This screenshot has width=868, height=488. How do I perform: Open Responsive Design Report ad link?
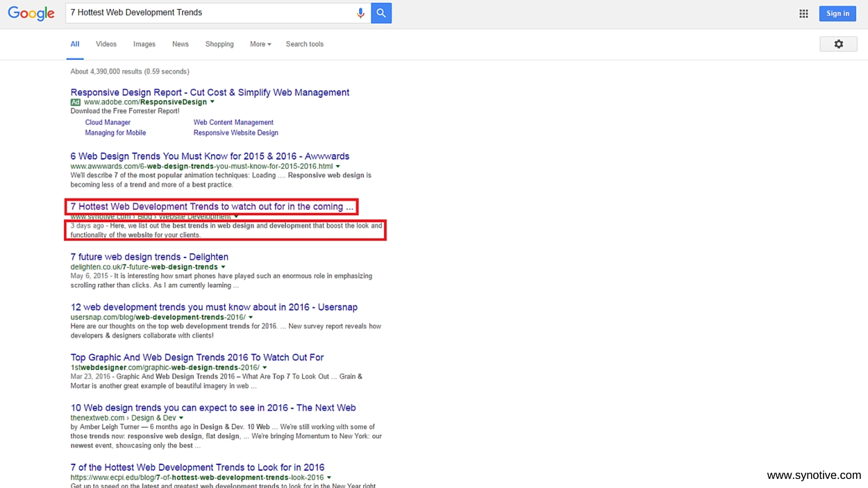[210, 92]
